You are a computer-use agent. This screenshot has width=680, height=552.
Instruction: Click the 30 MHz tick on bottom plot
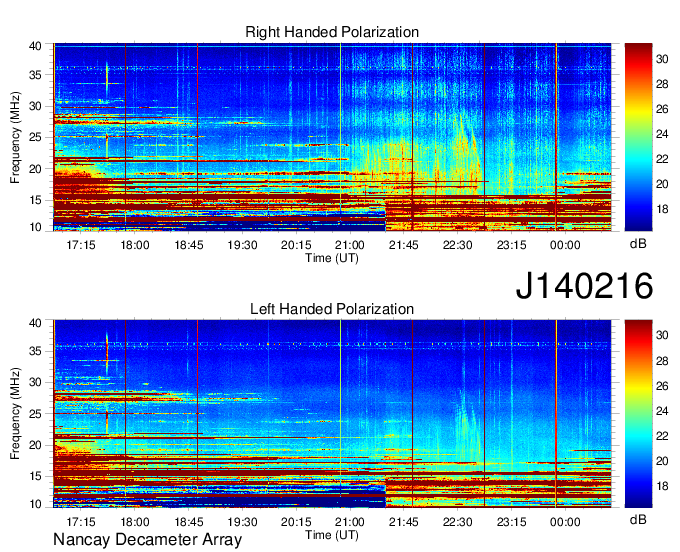tap(35, 382)
